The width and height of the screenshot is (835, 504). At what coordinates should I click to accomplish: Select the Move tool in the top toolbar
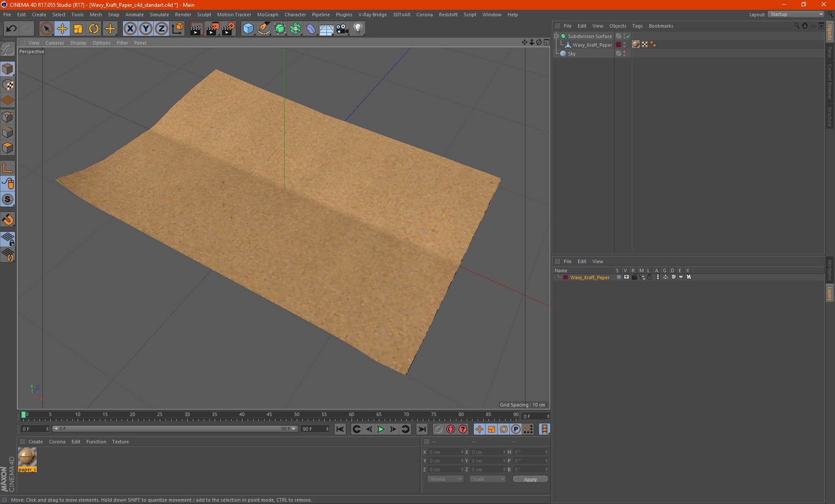click(x=62, y=29)
